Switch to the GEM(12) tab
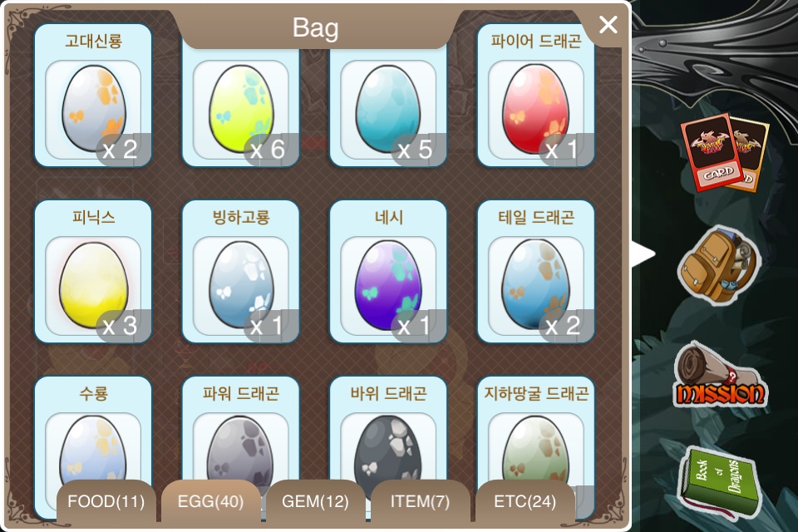Viewport: 798px width, 532px height. coord(316,501)
